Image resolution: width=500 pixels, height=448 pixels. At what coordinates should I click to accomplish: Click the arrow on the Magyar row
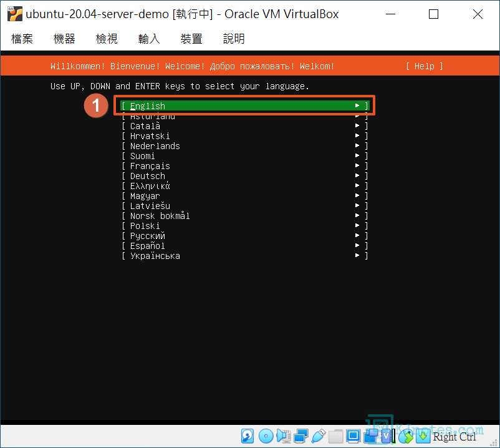tap(357, 195)
